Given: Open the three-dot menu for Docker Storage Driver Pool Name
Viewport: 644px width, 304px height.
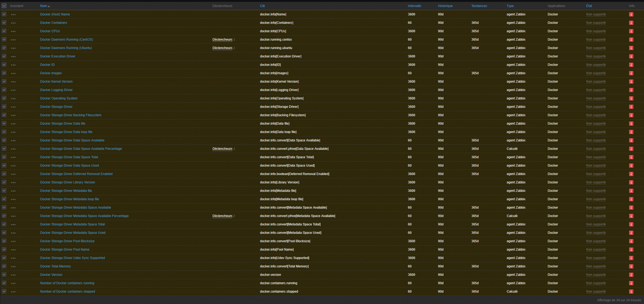Looking at the screenshot, I should (x=13, y=250).
